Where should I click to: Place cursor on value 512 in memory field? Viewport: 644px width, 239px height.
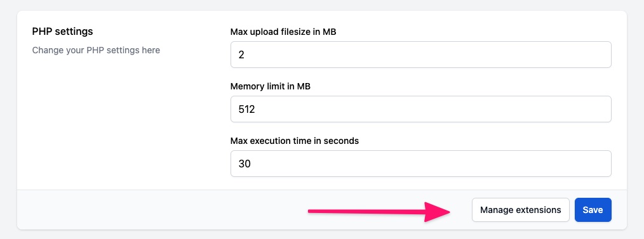tap(247, 109)
